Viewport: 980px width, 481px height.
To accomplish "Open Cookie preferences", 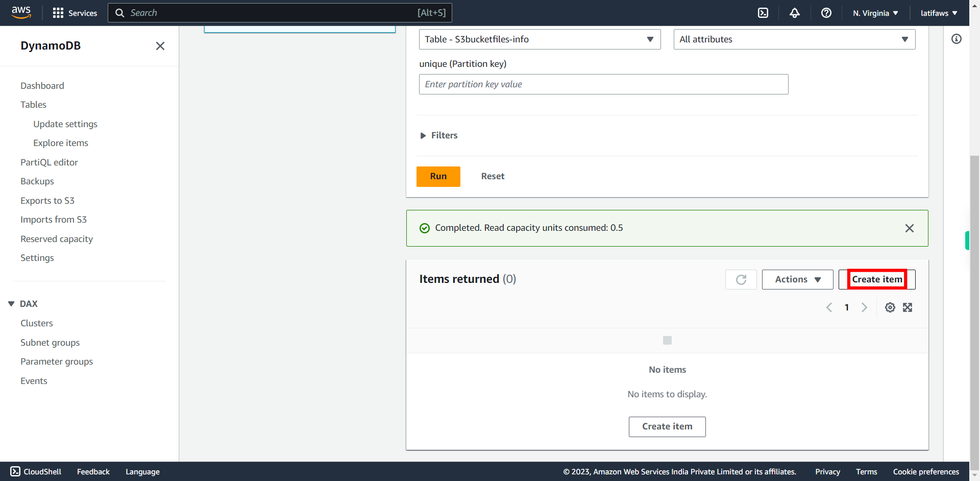I will click(x=926, y=472).
